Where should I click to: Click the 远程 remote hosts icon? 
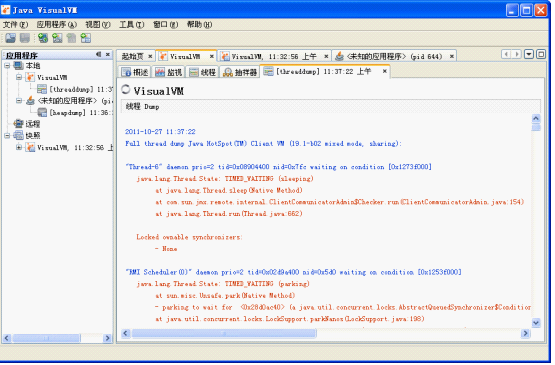[18, 124]
